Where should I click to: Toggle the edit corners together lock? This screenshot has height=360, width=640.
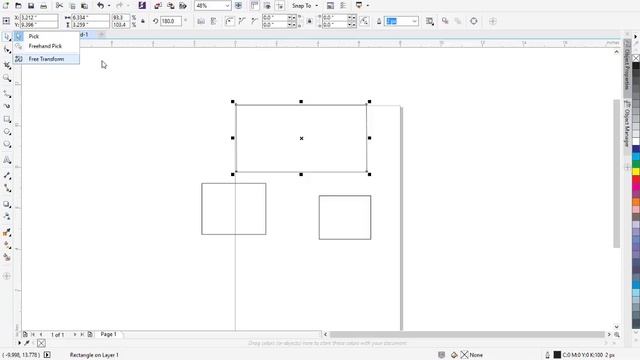310,21
